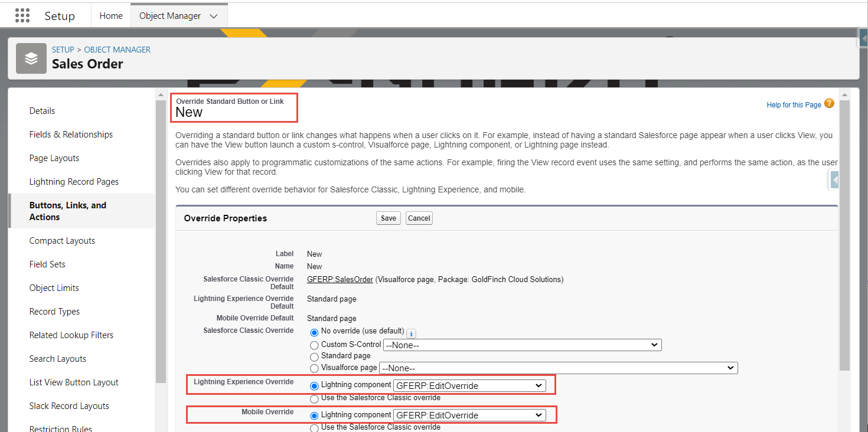Select Lightning component radio for Lightning Experience
The height and width of the screenshot is (432, 868).
(x=314, y=385)
